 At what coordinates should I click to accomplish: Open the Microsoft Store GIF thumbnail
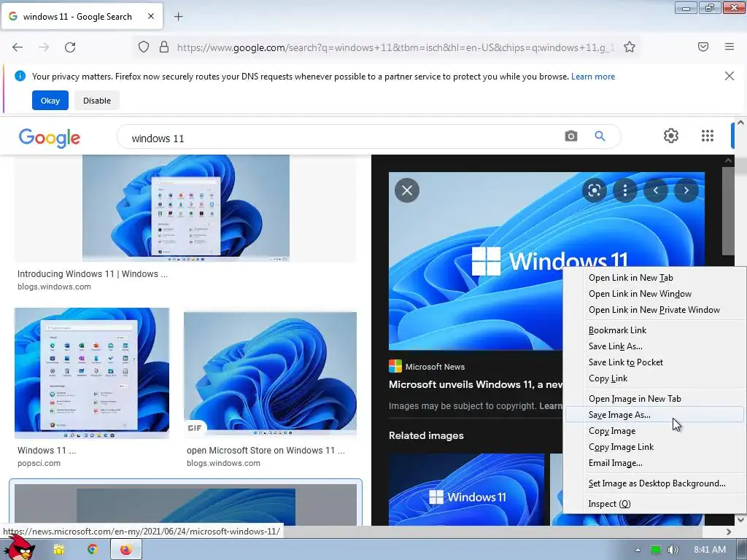270,375
